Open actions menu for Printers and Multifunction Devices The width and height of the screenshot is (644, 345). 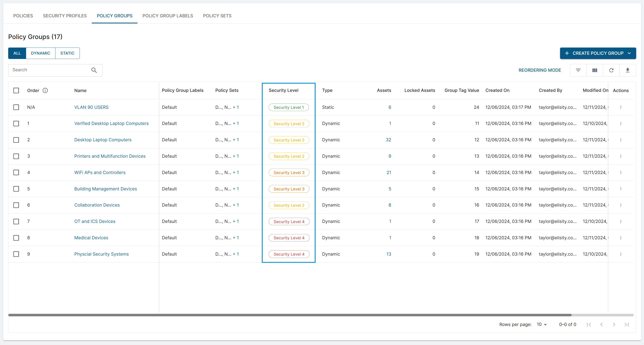621,156
